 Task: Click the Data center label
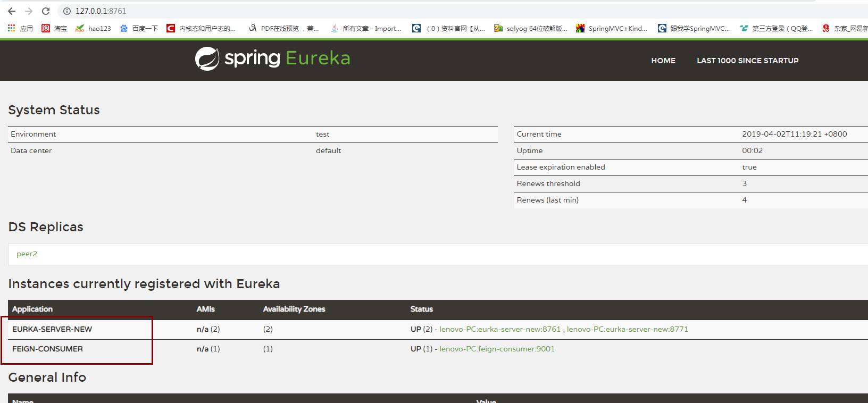pyautogui.click(x=31, y=150)
